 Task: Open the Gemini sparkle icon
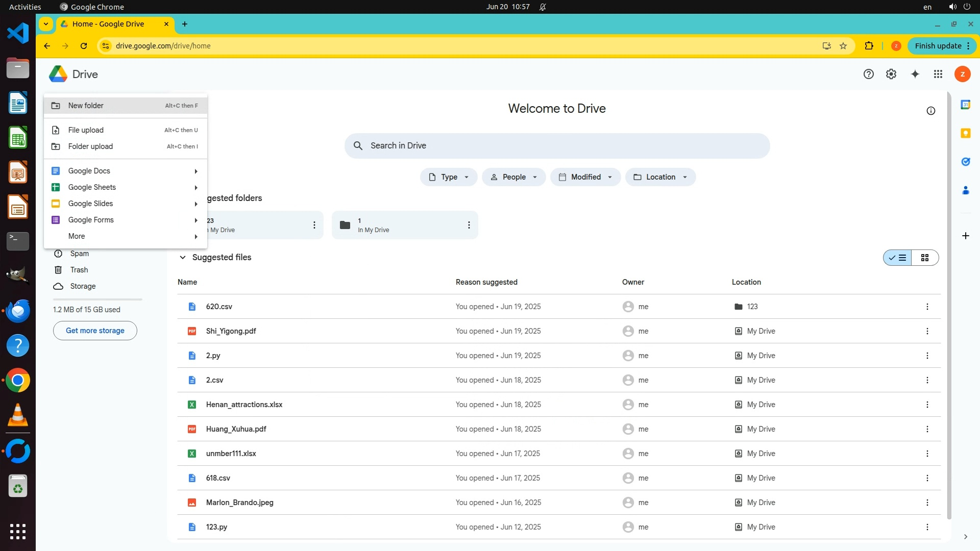(x=915, y=74)
